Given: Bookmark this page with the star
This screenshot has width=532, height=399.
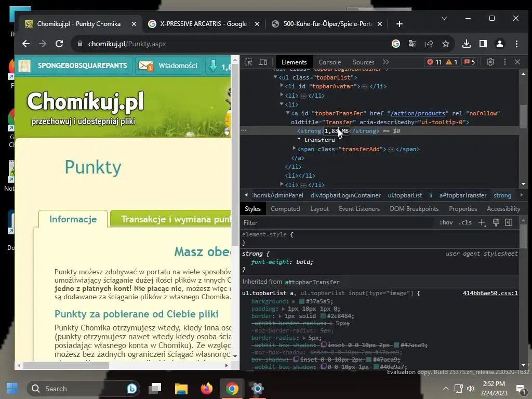Looking at the screenshot, I should click(445, 44).
